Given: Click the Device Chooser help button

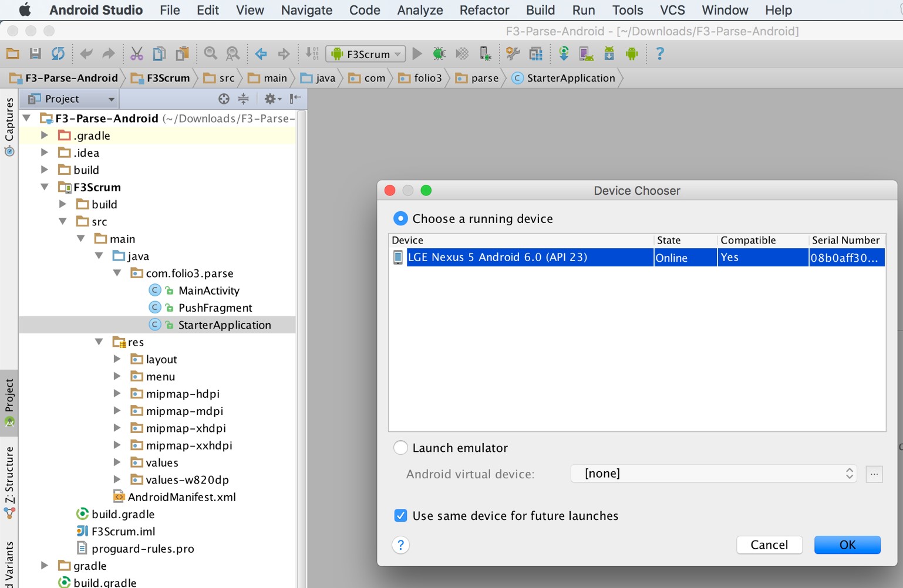Looking at the screenshot, I should coord(400,545).
